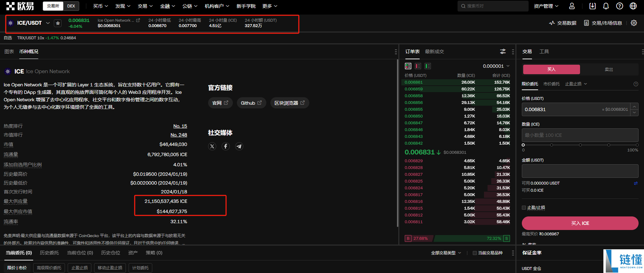Image resolution: width=644 pixels, height=273 pixels.
Task: Click the OKX logo in the header
Action: (x=20, y=6)
